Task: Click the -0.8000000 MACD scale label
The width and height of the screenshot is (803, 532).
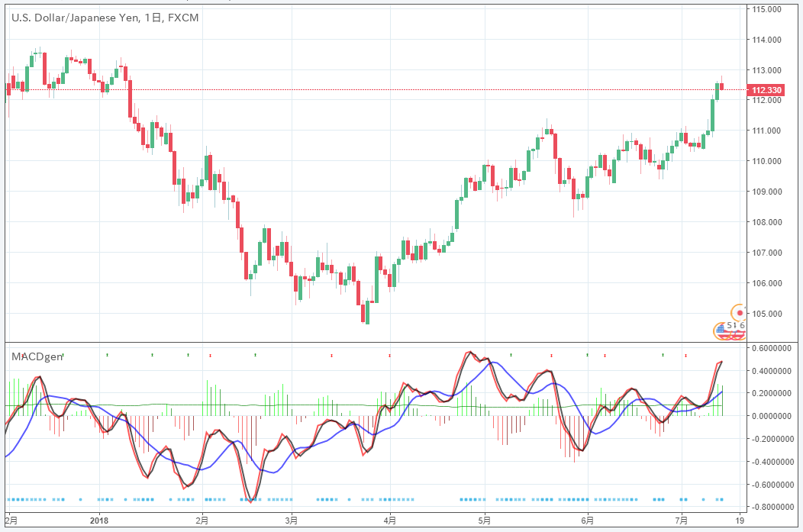Action: [772, 507]
